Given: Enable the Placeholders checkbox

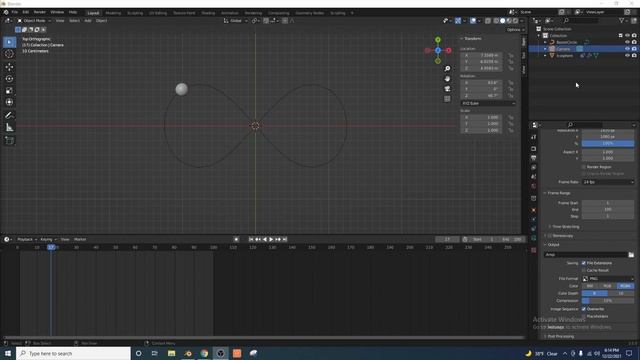Looking at the screenshot, I should click(584, 316).
